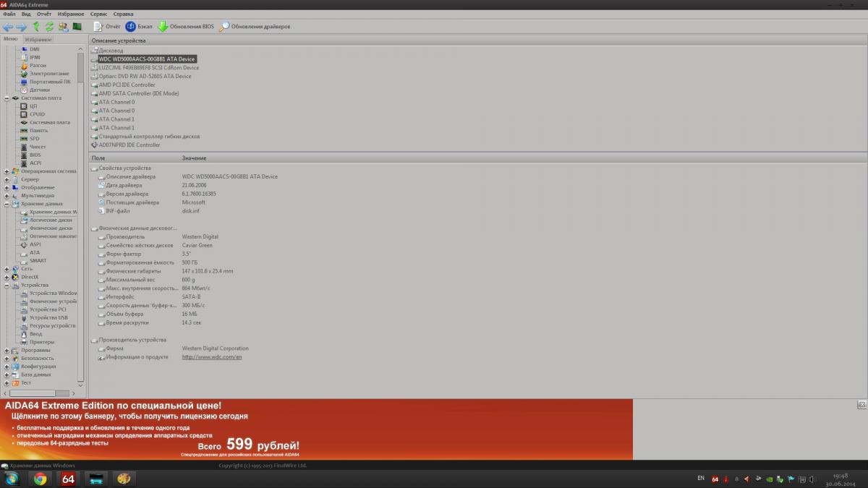
Task: Open the Windows Start button
Action: pos(12,479)
